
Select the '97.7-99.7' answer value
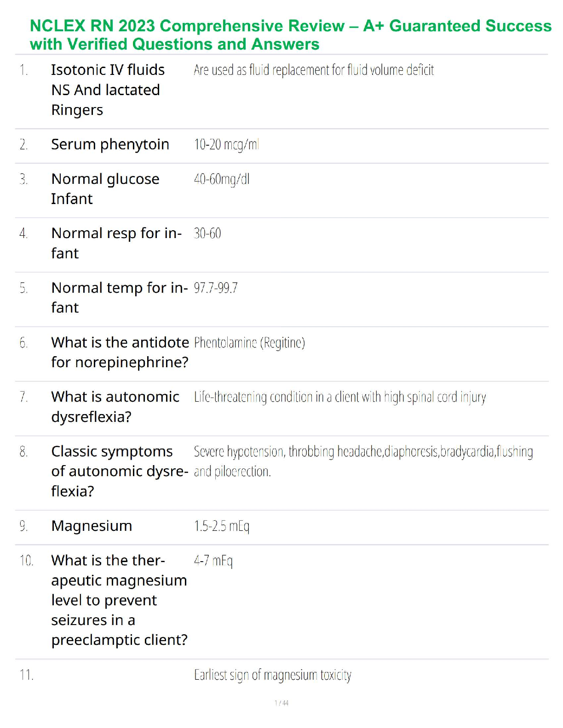pyautogui.click(x=216, y=288)
